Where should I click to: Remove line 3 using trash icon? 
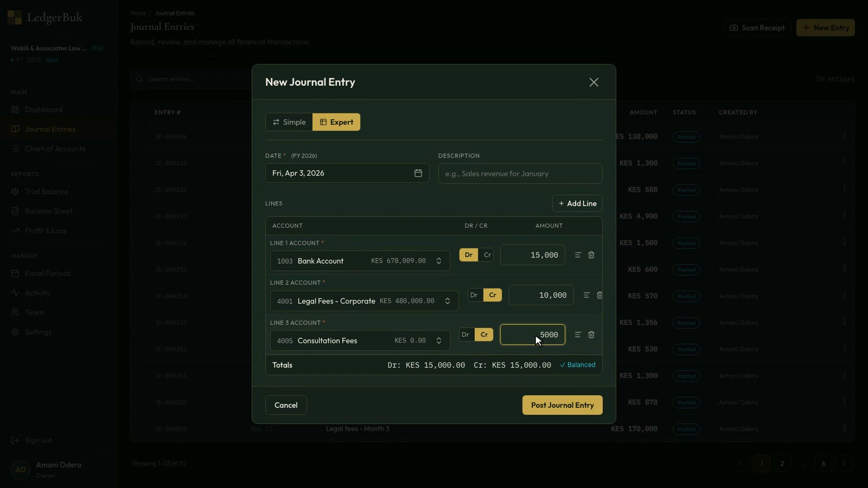tap(591, 335)
